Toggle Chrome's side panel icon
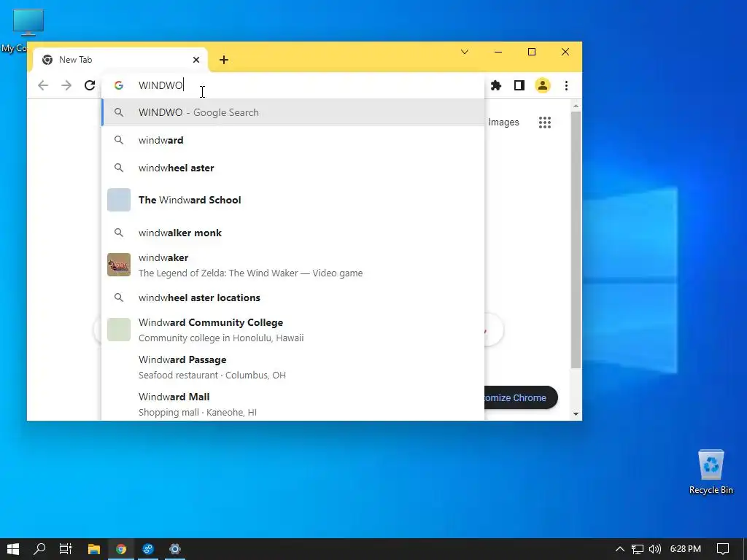747x560 pixels. (519, 85)
